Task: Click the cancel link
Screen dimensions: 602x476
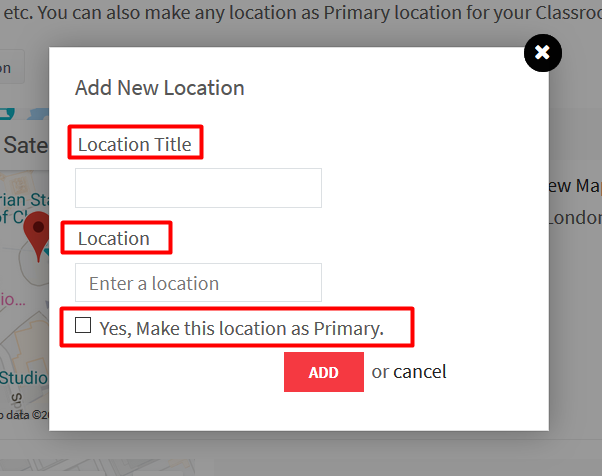Action: tap(420, 372)
